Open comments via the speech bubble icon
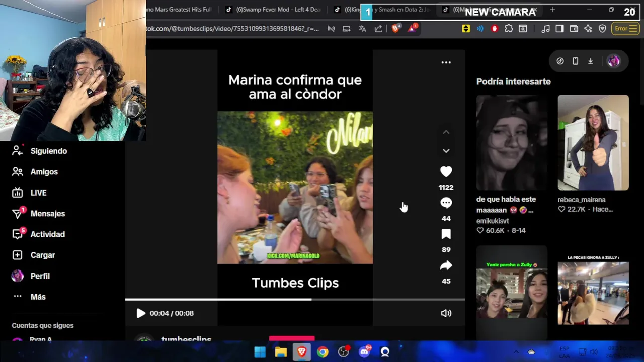644x362 pixels. coord(446,203)
